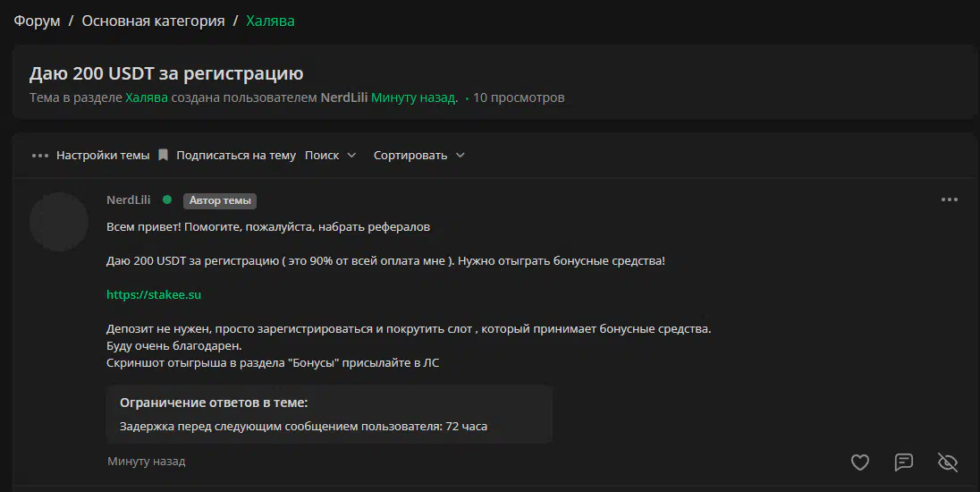Viewport: 980px width, 492px height.
Task: Click the three-dot icon beside Настройки темы
Action: 40,155
